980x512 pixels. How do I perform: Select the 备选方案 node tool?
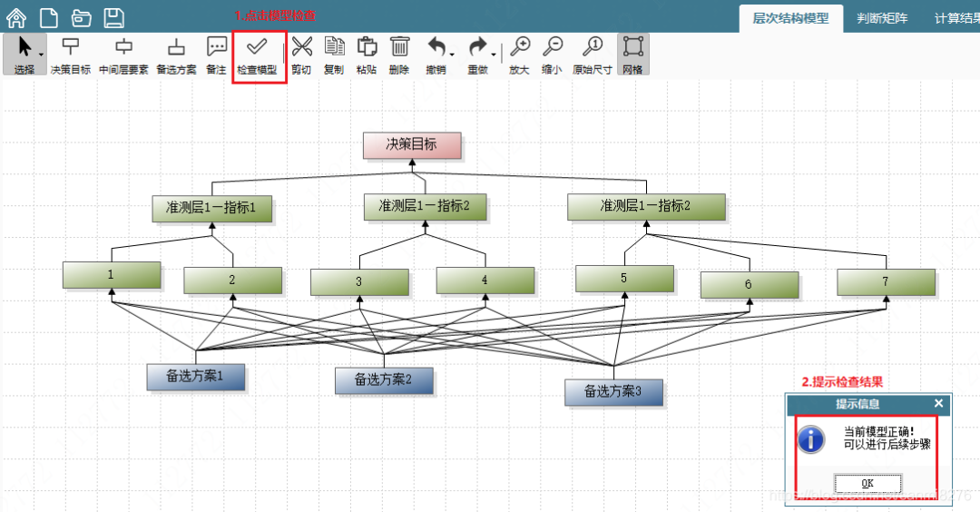click(176, 55)
